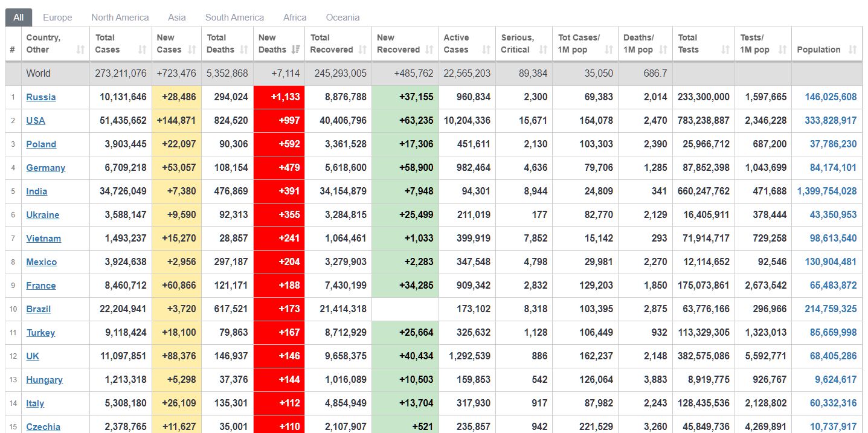Show the Oceania region tab

coord(342,18)
